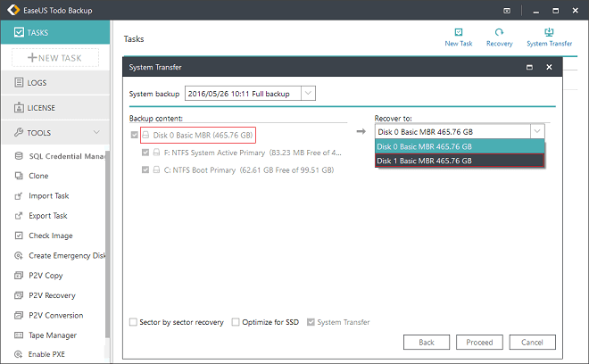Close the System Transfer dialog

(549, 67)
